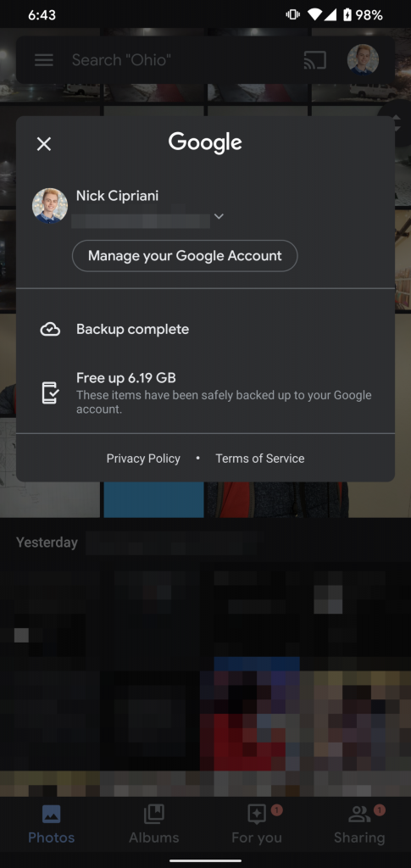Switch to the Photos tab
The width and height of the screenshot is (411, 868).
(52, 824)
